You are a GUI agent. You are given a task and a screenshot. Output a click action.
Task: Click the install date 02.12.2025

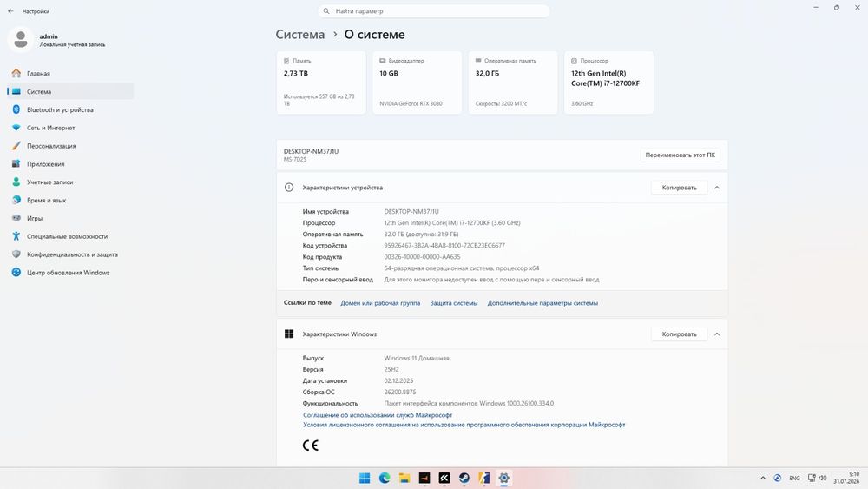click(x=398, y=381)
